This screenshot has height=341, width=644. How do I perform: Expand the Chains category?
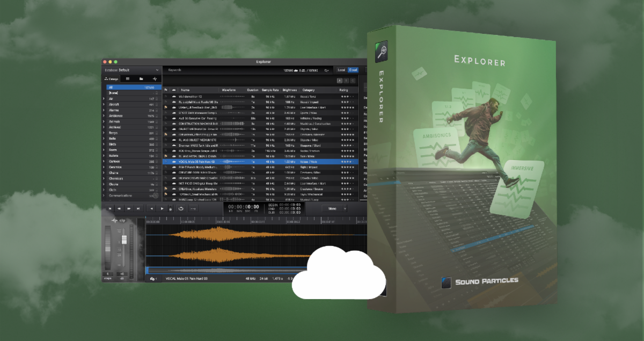[104, 173]
